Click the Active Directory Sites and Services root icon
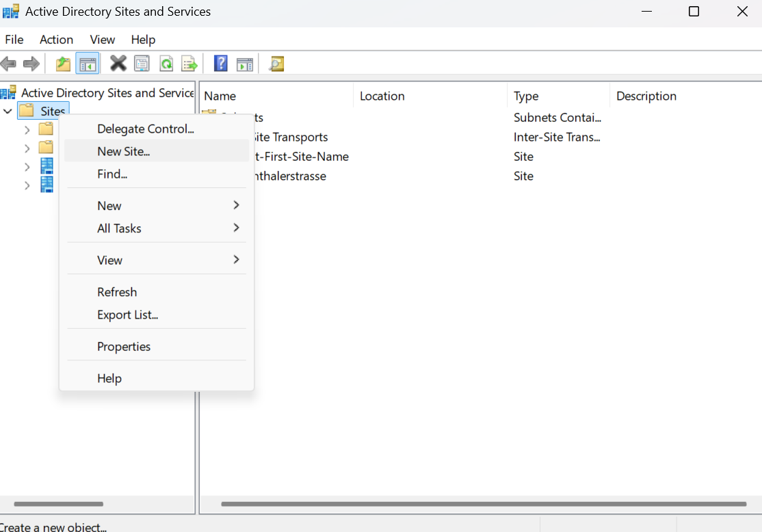Screen dimensions: 762x532 [8, 92]
